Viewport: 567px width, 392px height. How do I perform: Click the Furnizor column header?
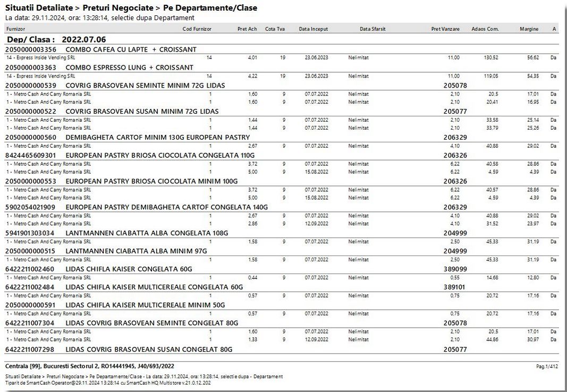click(x=15, y=29)
